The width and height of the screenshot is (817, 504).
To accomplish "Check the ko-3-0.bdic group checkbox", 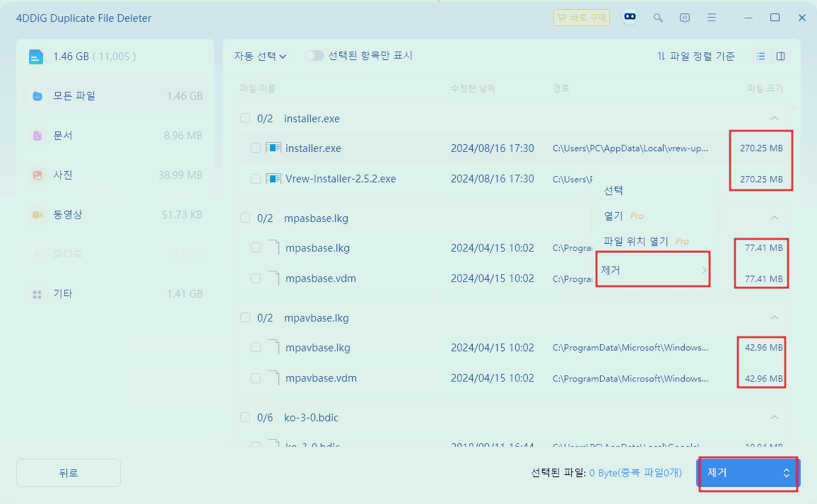I will click(x=245, y=417).
